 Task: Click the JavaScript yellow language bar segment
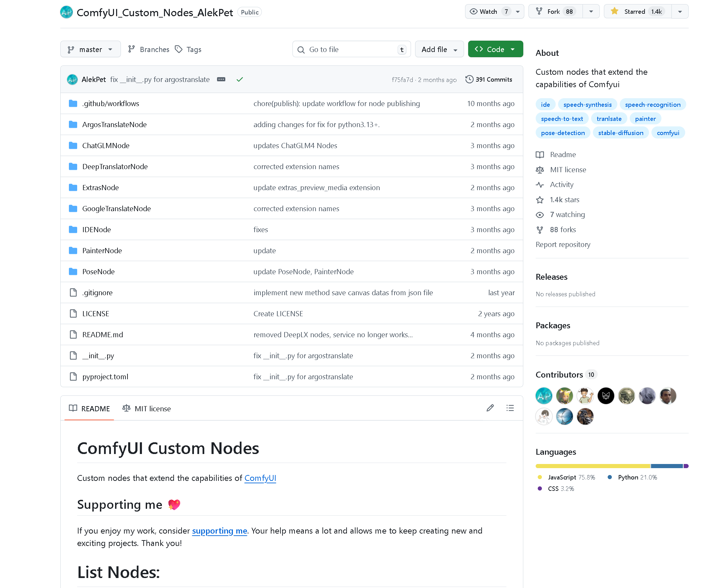click(x=593, y=466)
